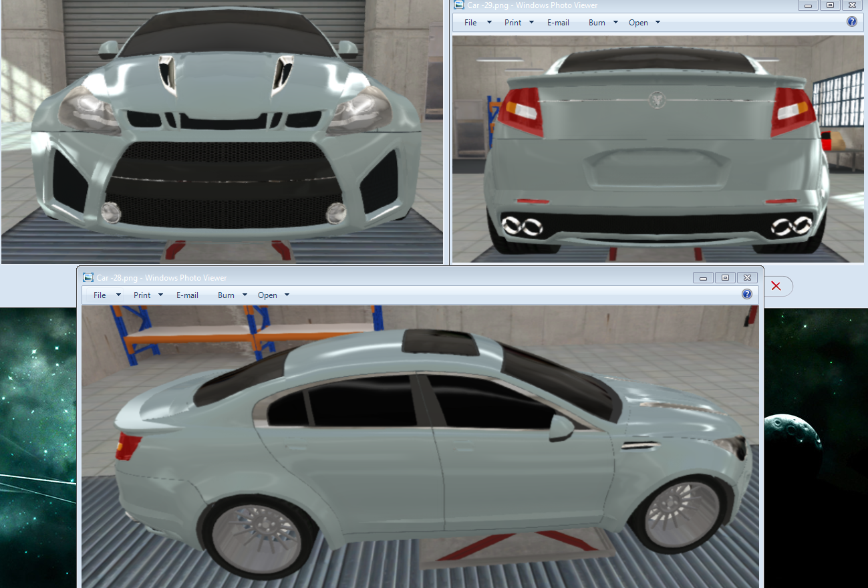Click Help icon in Car -28.png window
This screenshot has width=868, height=588.
[747, 294]
